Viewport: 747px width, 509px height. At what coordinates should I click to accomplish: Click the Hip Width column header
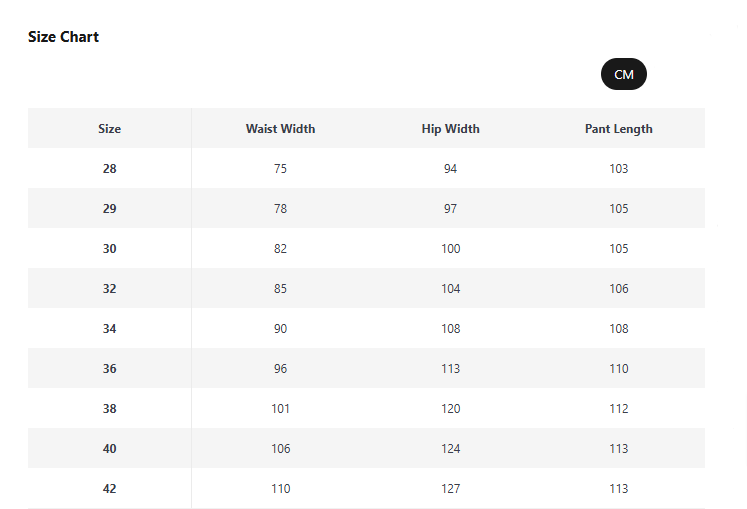pos(450,129)
